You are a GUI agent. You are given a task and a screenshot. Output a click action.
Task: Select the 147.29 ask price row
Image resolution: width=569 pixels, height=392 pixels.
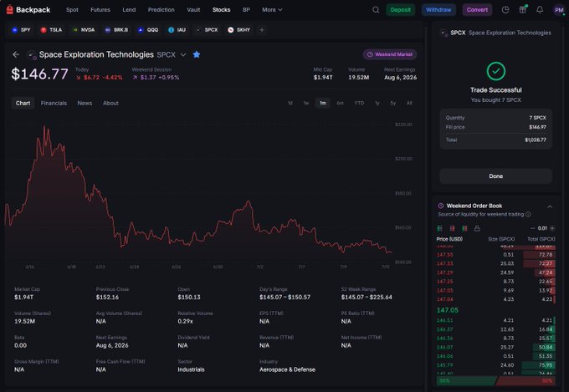click(x=495, y=272)
